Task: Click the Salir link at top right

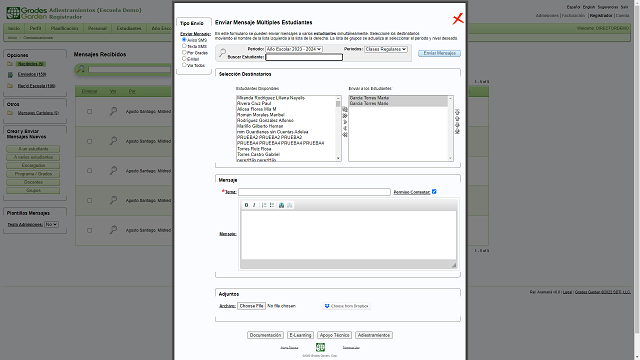Action: tap(624, 7)
